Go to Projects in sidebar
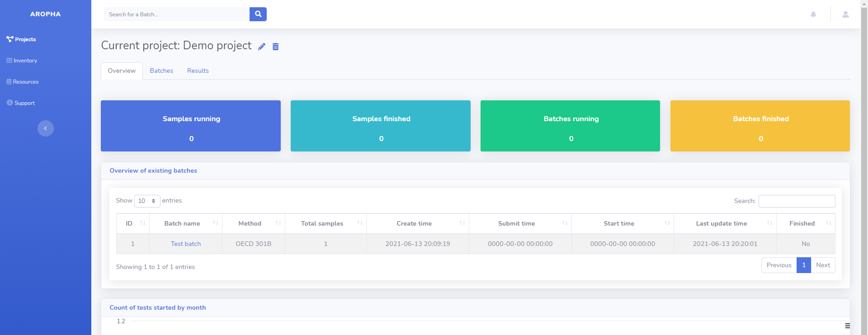 [x=21, y=39]
